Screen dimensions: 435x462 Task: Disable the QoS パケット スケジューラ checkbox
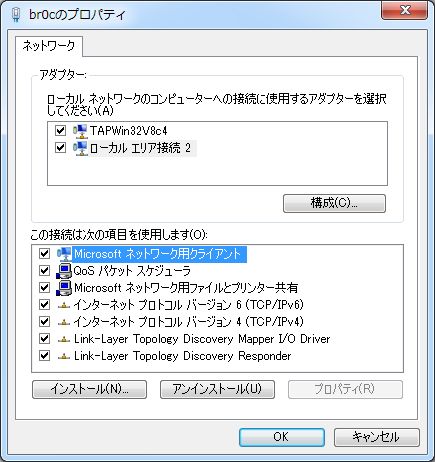tap(44, 270)
